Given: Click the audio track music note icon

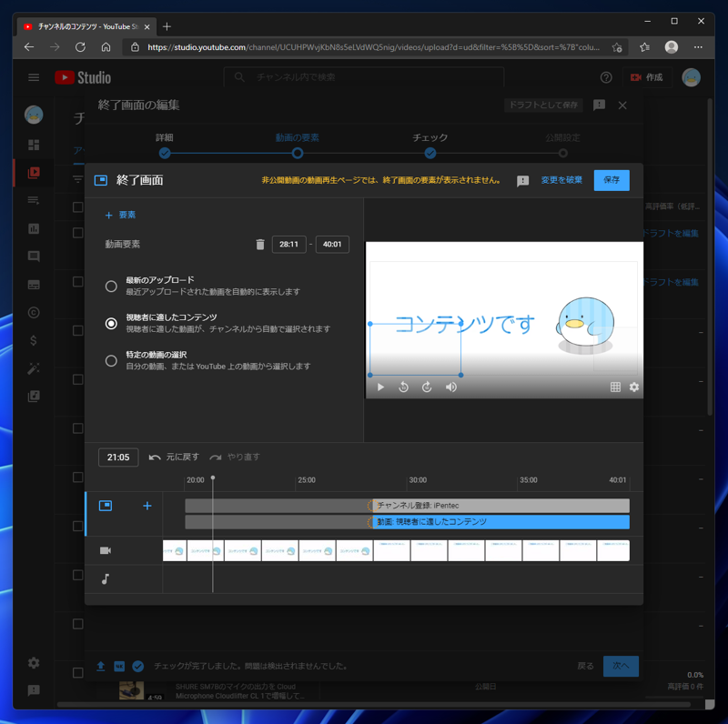Looking at the screenshot, I should (x=106, y=578).
